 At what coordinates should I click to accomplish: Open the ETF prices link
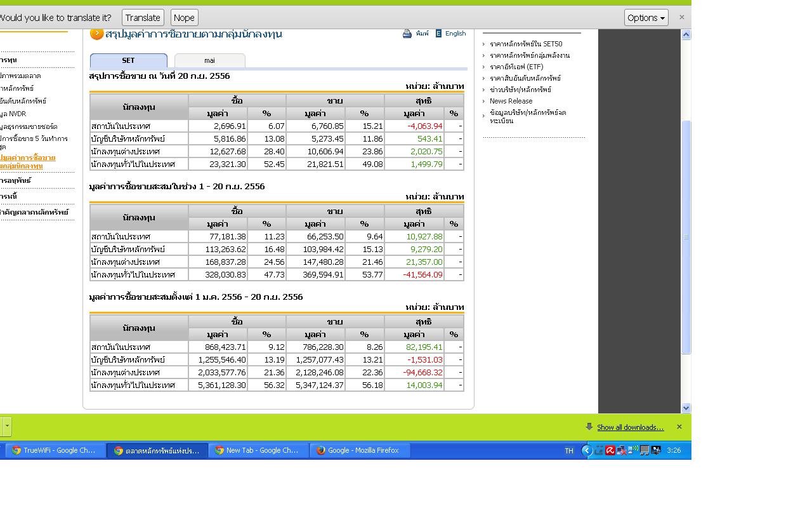(516, 67)
